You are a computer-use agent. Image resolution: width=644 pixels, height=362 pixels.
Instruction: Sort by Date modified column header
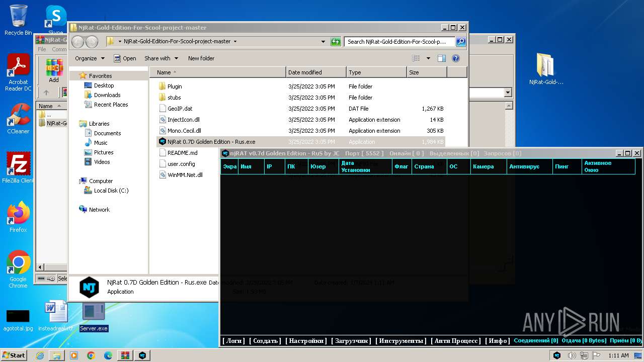[x=316, y=72]
